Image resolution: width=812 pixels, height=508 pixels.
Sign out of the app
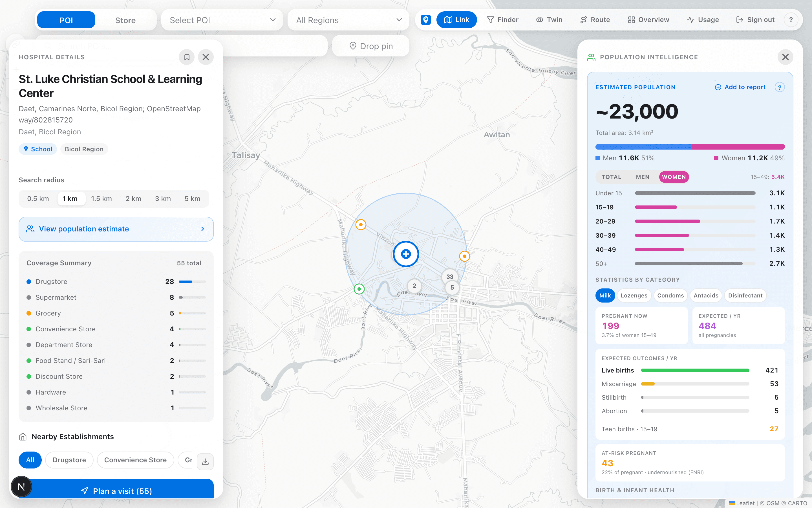755,20
